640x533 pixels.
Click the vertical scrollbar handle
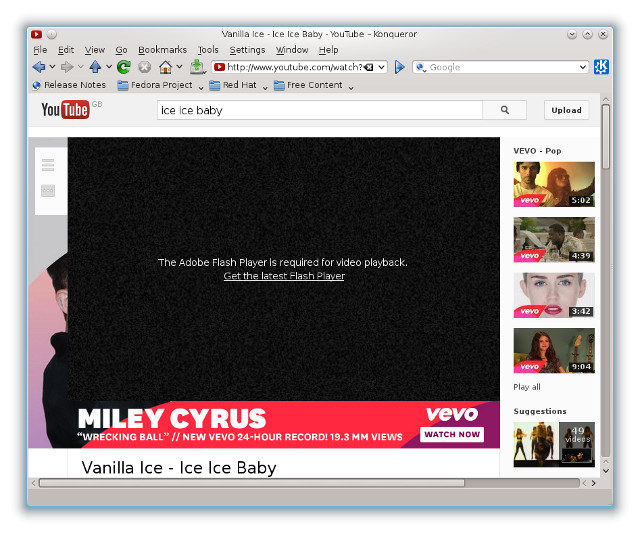(x=606, y=136)
